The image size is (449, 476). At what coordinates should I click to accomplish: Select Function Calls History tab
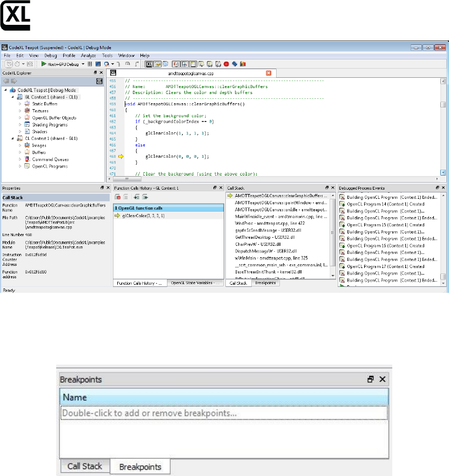140,283
